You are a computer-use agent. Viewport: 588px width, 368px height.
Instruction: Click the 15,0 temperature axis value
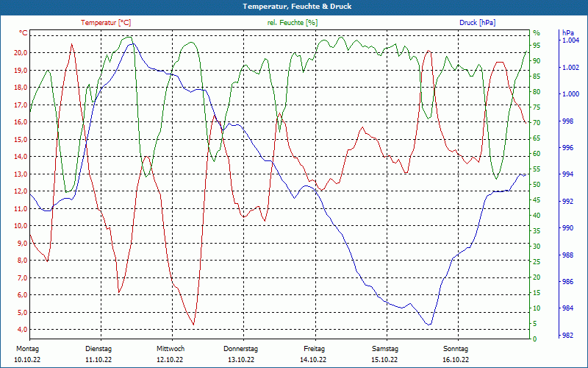click(x=21, y=139)
